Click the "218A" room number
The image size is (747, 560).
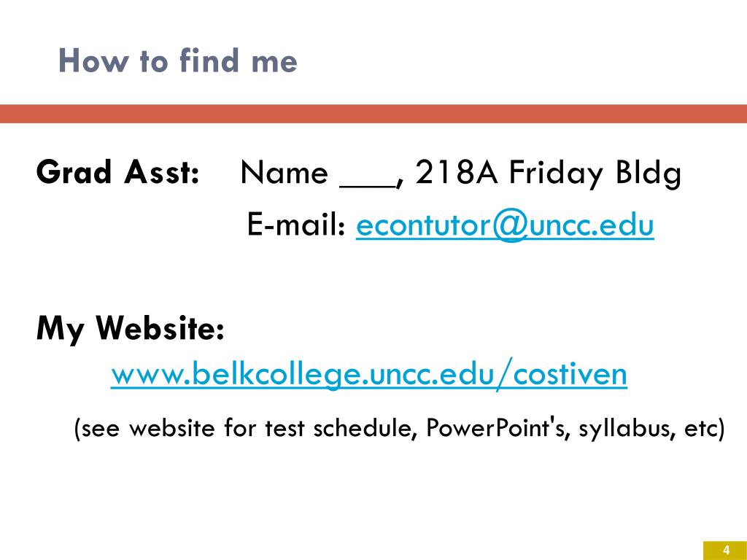tap(456, 172)
